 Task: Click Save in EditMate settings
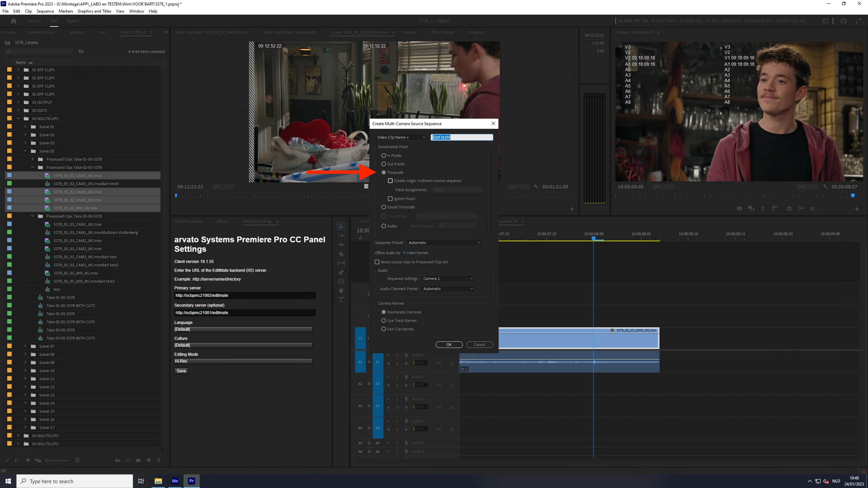click(181, 371)
